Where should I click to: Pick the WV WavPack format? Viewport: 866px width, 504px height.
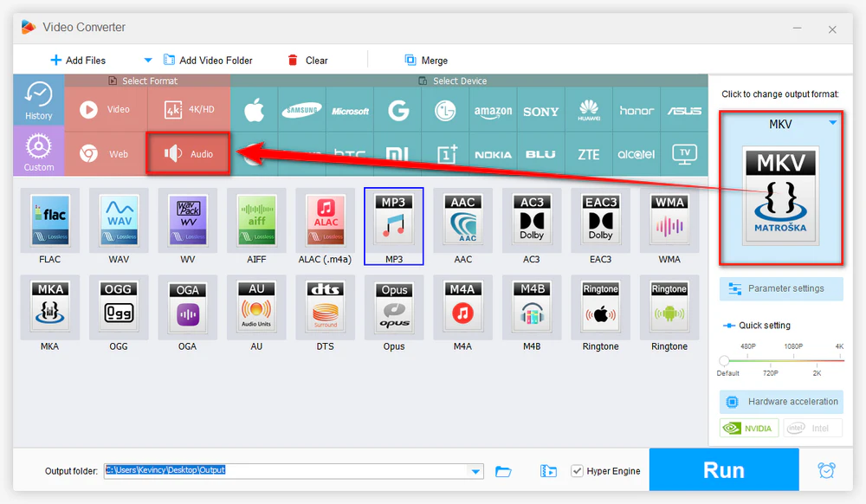[x=188, y=221]
